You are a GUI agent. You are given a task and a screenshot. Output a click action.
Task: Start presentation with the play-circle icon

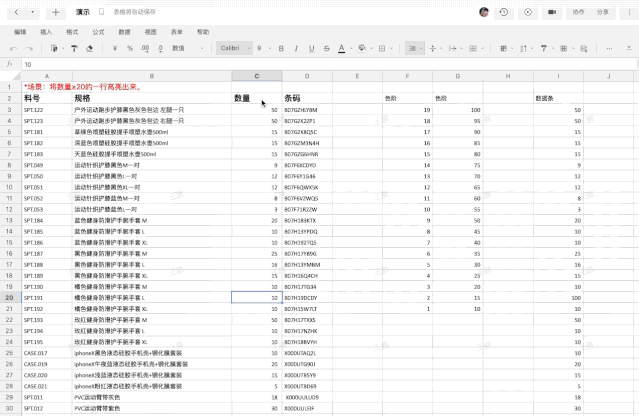tap(528, 12)
